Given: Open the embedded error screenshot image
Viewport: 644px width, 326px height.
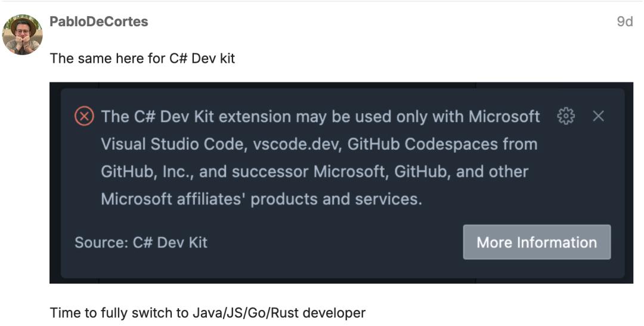Looking at the screenshot, I should (x=341, y=183).
